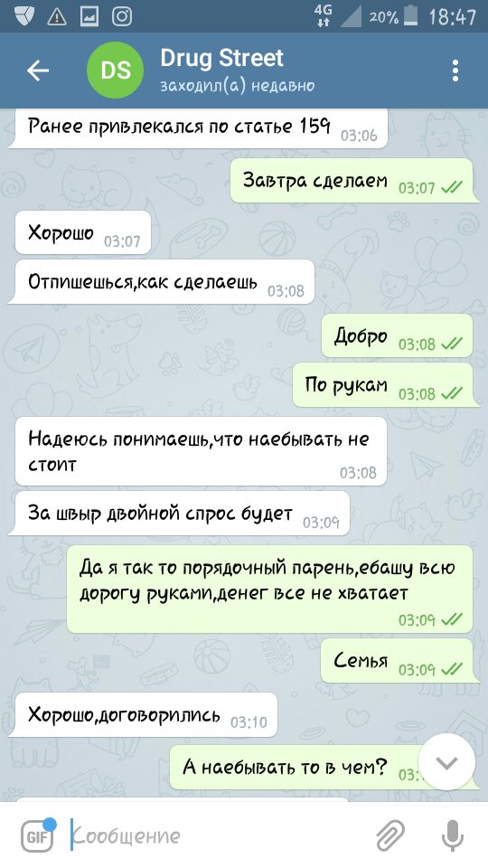Open the GIF picker button
This screenshot has height=868, width=488.
coord(38,835)
